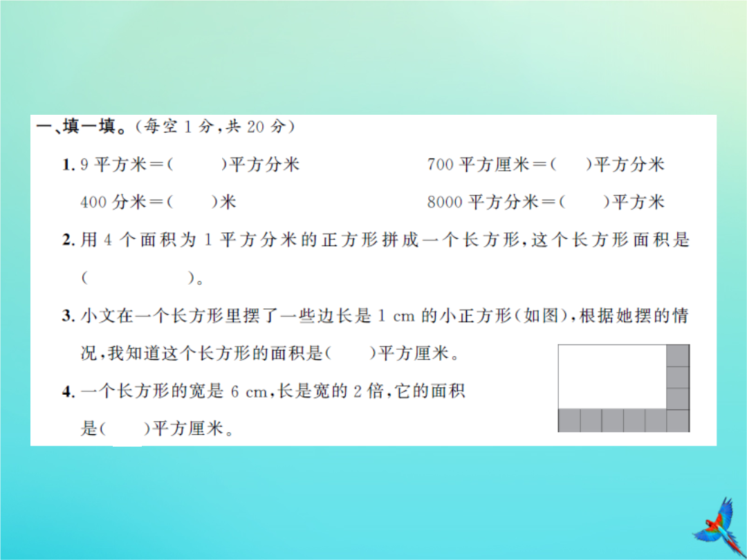Click question number '1.'
The image size is (747, 560).
tap(69, 165)
